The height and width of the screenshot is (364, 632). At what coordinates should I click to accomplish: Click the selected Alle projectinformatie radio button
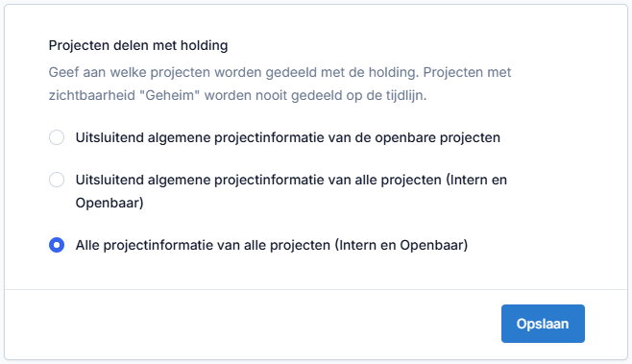[x=57, y=245]
